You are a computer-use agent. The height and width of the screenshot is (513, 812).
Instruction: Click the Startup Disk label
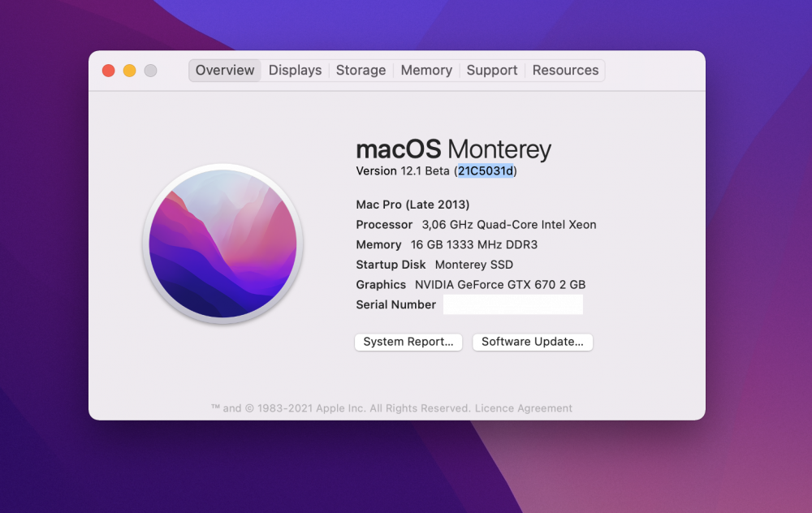coord(391,265)
